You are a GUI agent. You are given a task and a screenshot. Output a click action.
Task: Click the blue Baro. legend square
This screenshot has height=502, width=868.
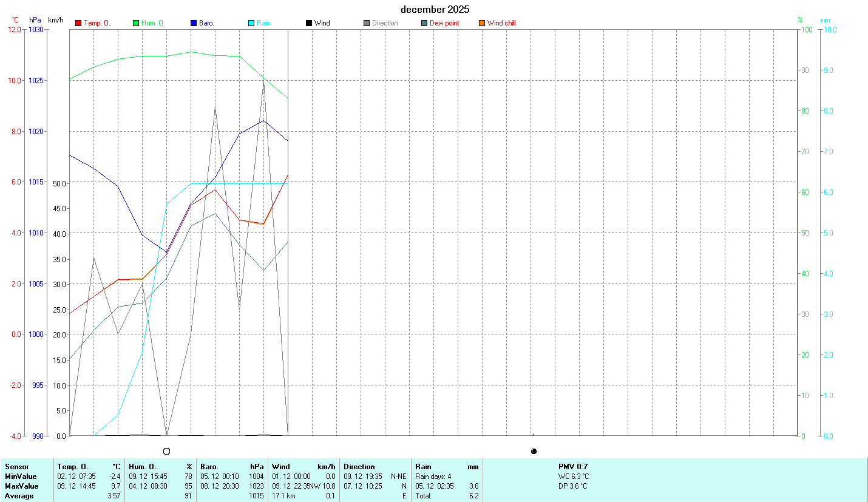194,23
